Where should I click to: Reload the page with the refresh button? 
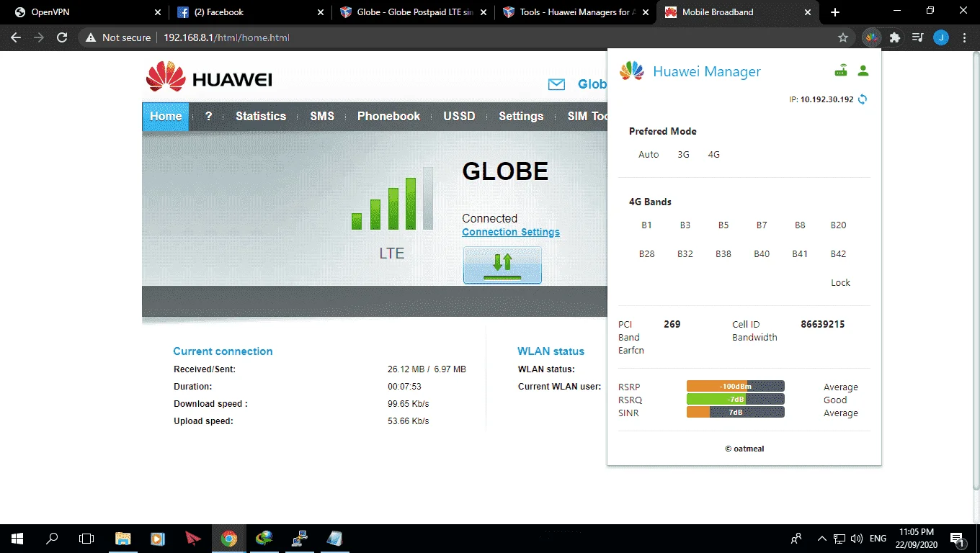62,37
